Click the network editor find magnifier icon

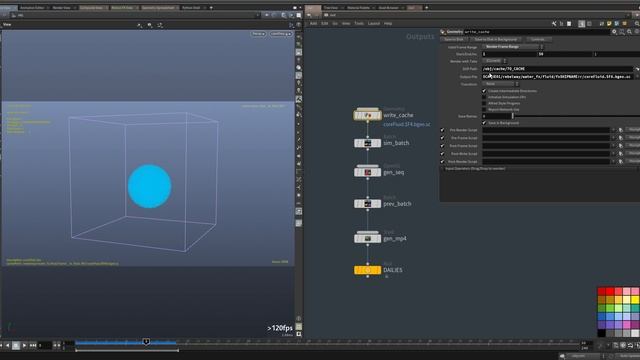coord(637,24)
